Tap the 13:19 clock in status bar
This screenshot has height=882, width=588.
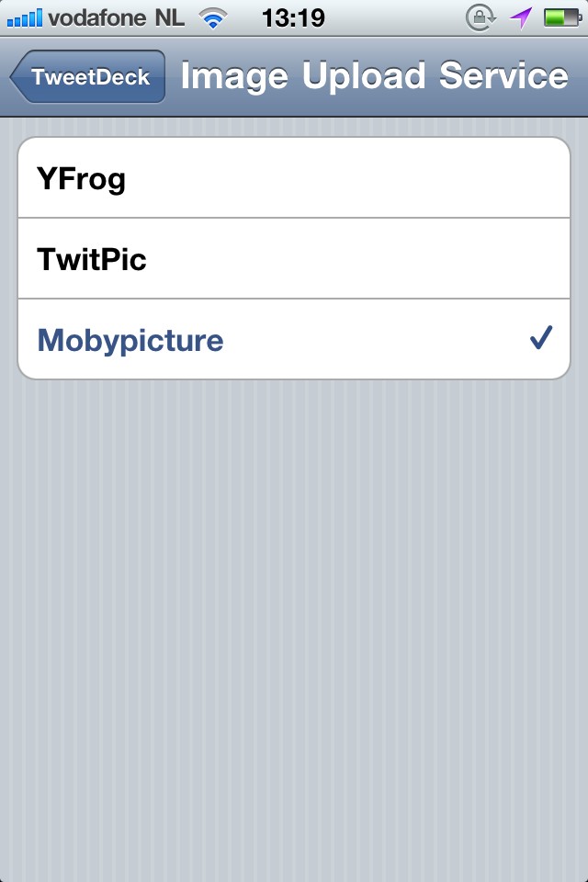293,18
